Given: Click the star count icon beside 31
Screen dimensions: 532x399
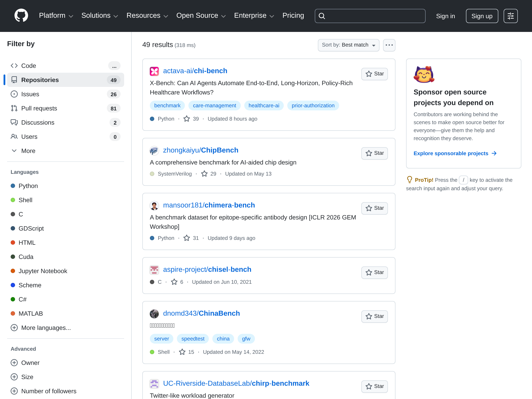Looking at the screenshot, I should [187, 238].
